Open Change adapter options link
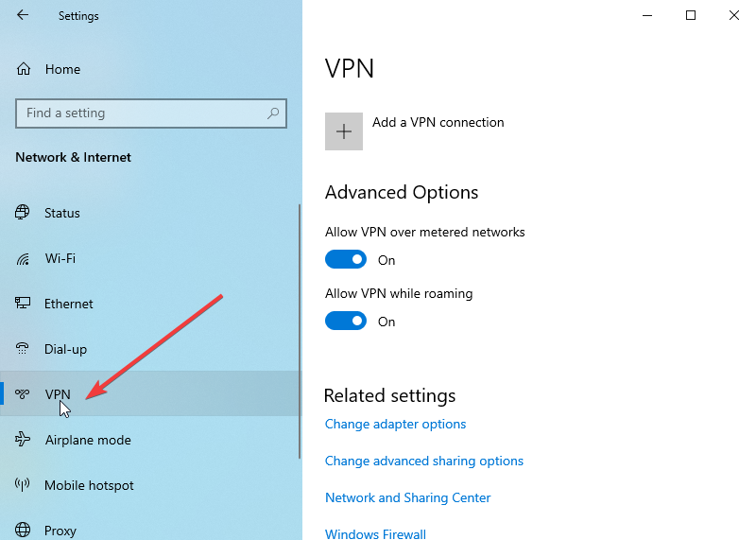 pyautogui.click(x=395, y=424)
